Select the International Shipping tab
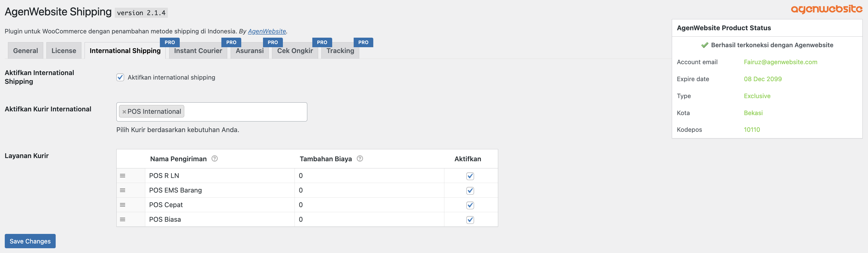Screen dimensions: 868x253 125,51
